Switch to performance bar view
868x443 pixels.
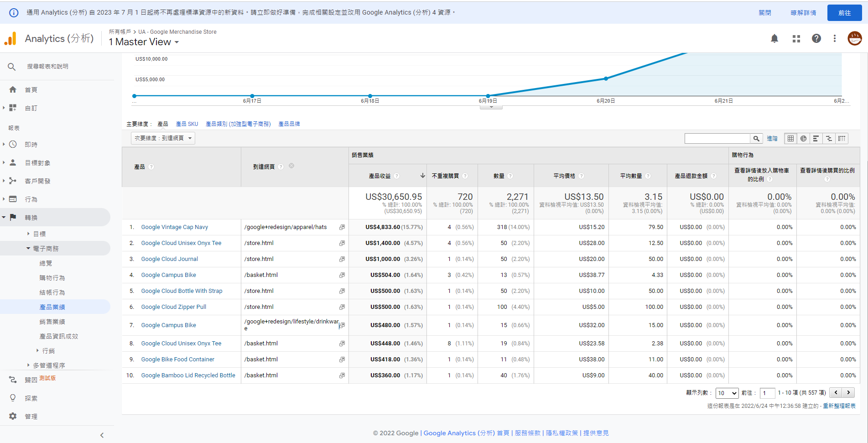[x=816, y=138]
